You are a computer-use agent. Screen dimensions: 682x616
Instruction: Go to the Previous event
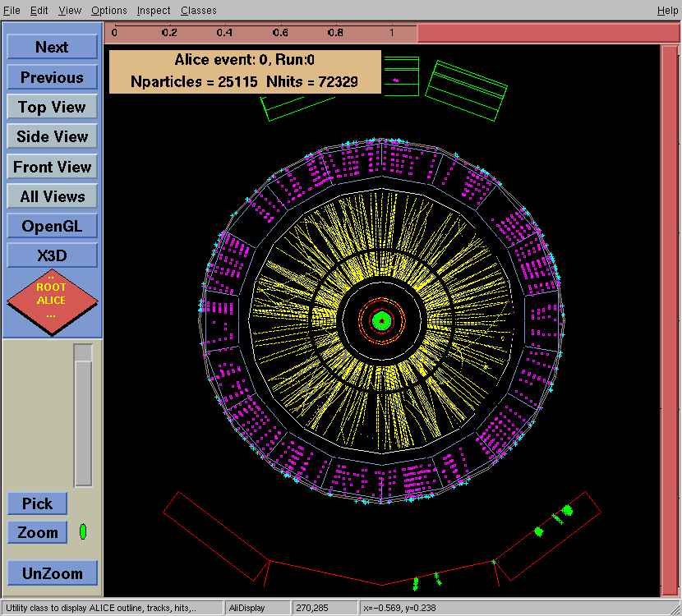coord(52,78)
